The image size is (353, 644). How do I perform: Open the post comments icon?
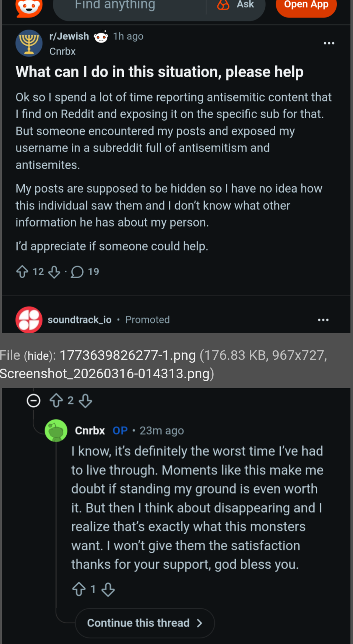click(77, 272)
